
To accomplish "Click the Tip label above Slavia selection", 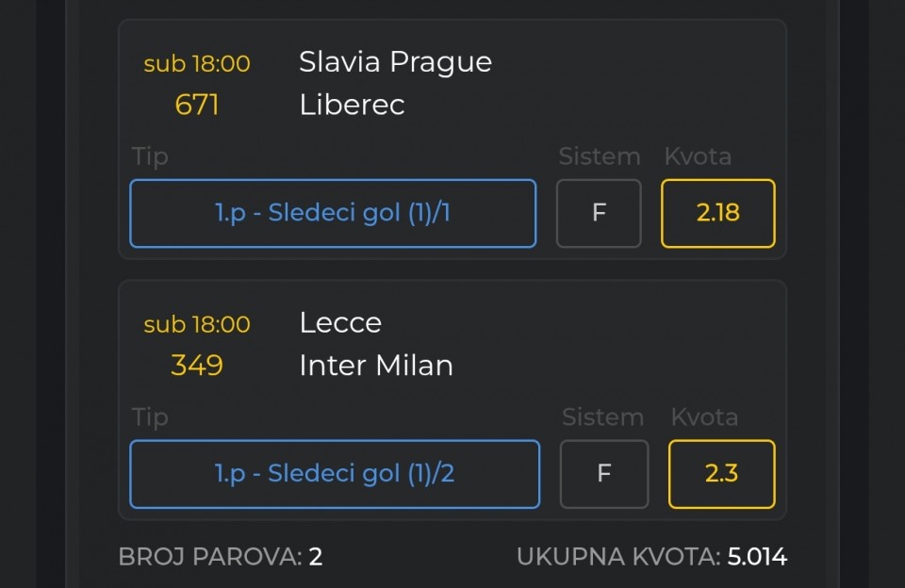I will [150, 156].
